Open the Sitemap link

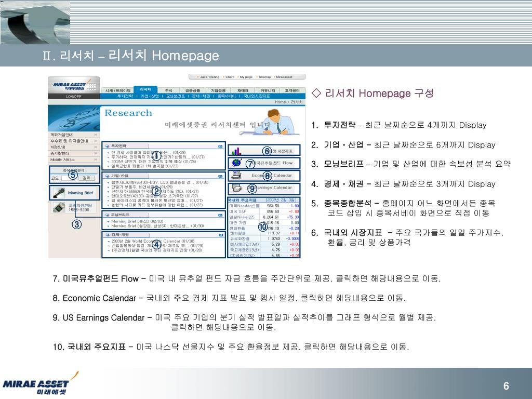coord(264,77)
